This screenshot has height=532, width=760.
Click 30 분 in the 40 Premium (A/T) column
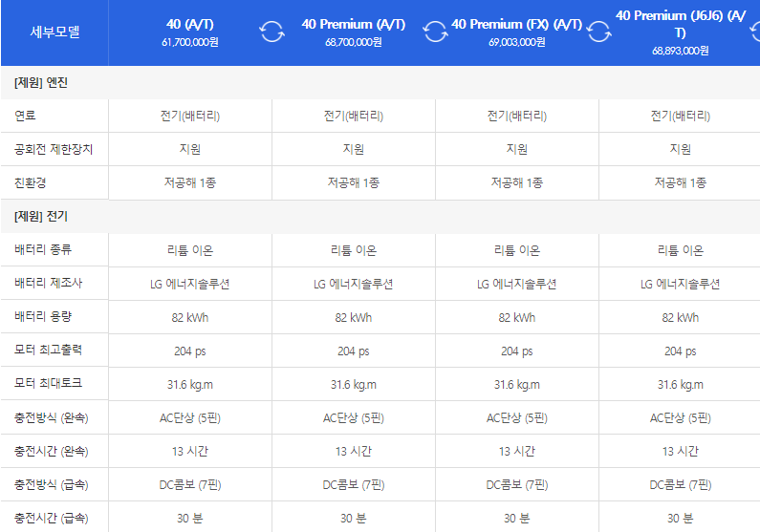click(x=354, y=518)
